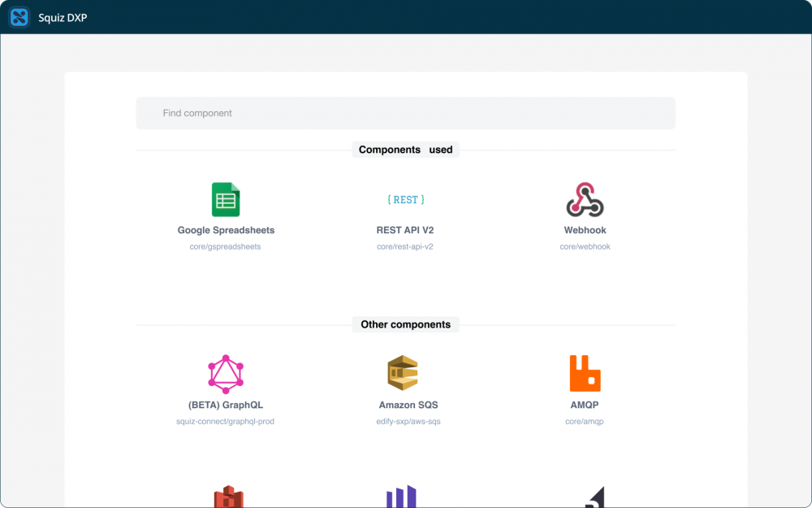Click the squiz-connect/graphql-prod path text
This screenshot has height=508, width=812.
[x=226, y=421]
